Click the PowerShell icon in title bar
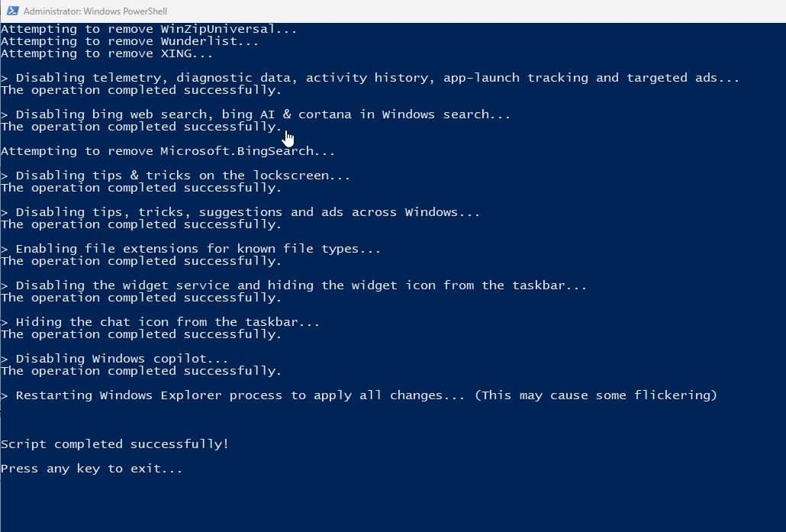 pyautogui.click(x=13, y=11)
